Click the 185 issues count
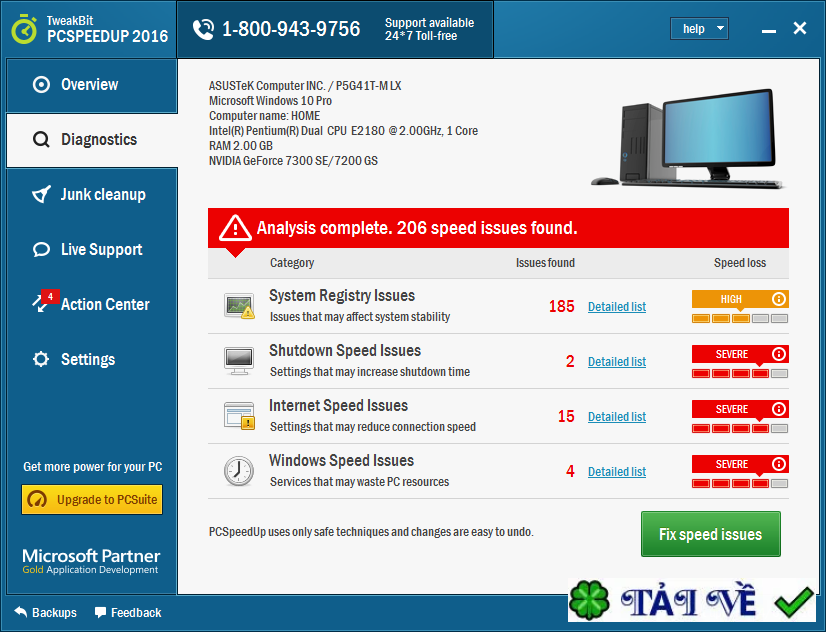Image resolution: width=826 pixels, height=632 pixels. [x=562, y=307]
